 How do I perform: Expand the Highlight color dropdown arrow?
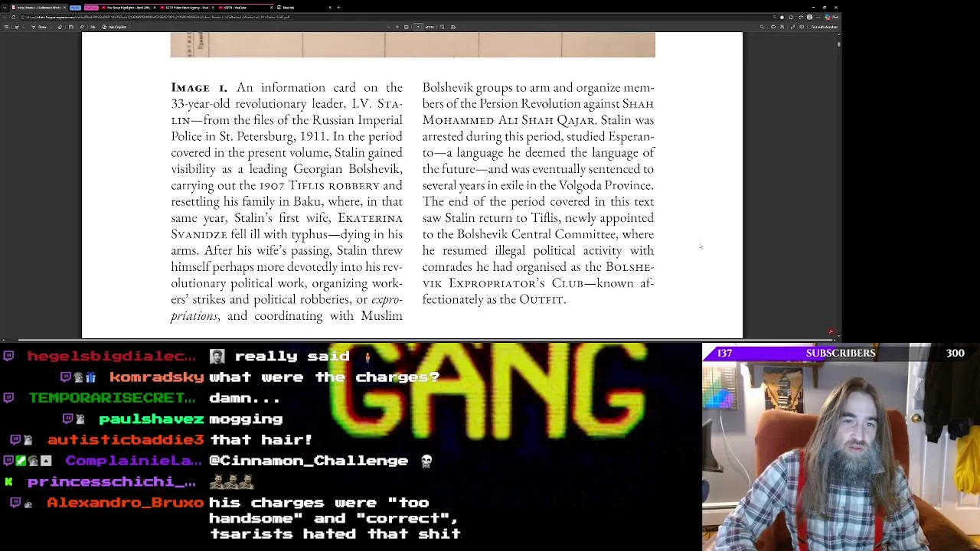23,27
